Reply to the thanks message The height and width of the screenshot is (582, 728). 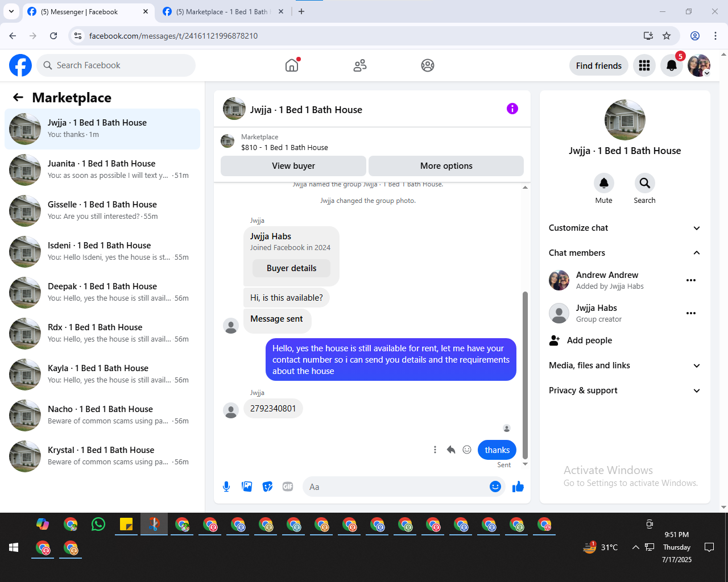point(451,450)
